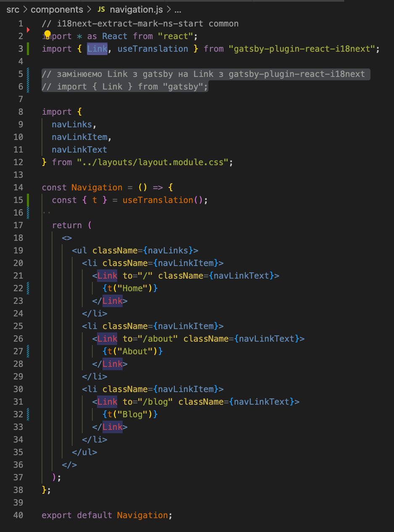The height and width of the screenshot is (532, 394).
Task: Click 'navLinkText' on line 11
Action: 80,150
